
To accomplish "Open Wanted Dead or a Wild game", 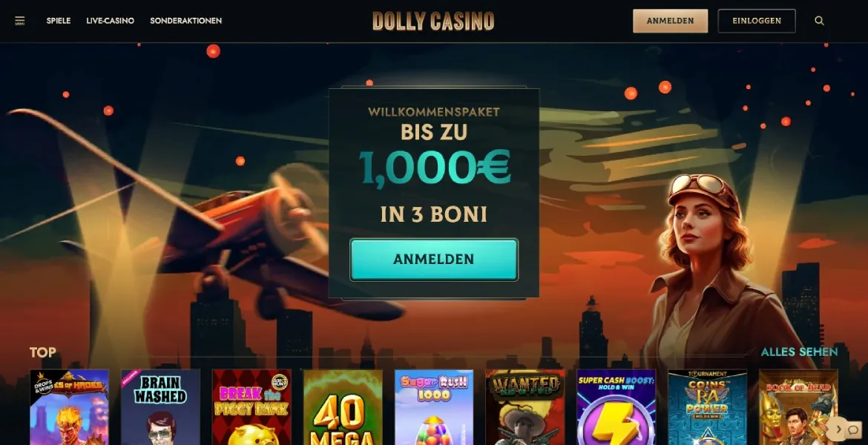I will coord(525,407).
